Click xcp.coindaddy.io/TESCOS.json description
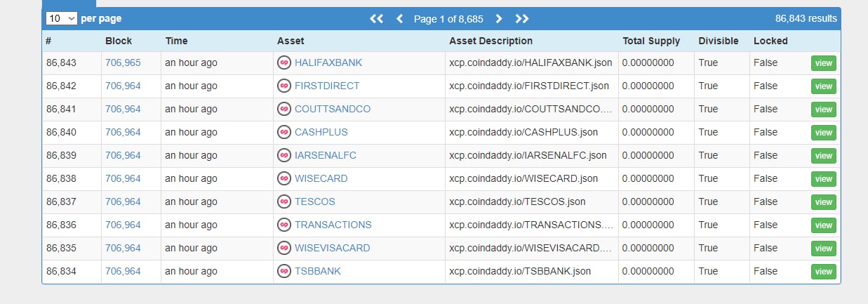This screenshot has width=868, height=304. click(517, 201)
